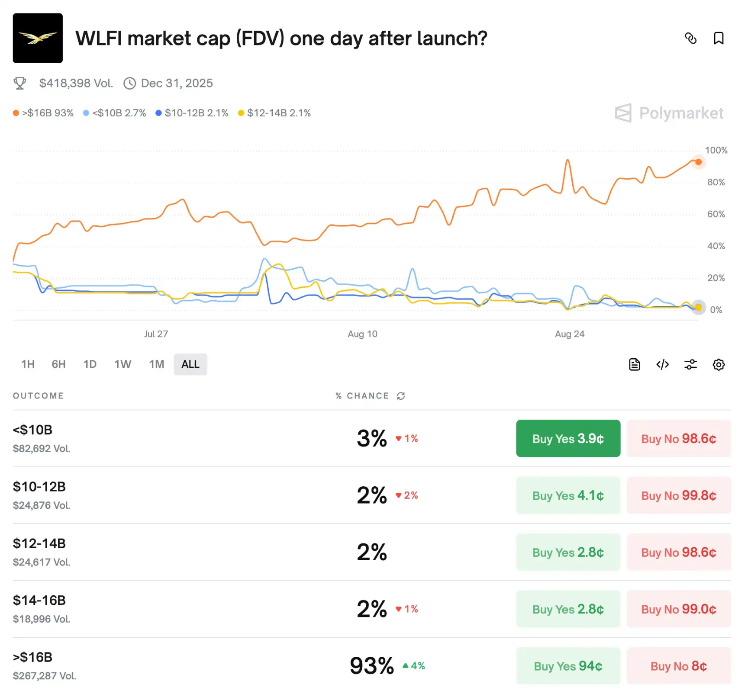The height and width of the screenshot is (700, 748).
Task: Switch chart to 1D timeframe
Action: 90,364
